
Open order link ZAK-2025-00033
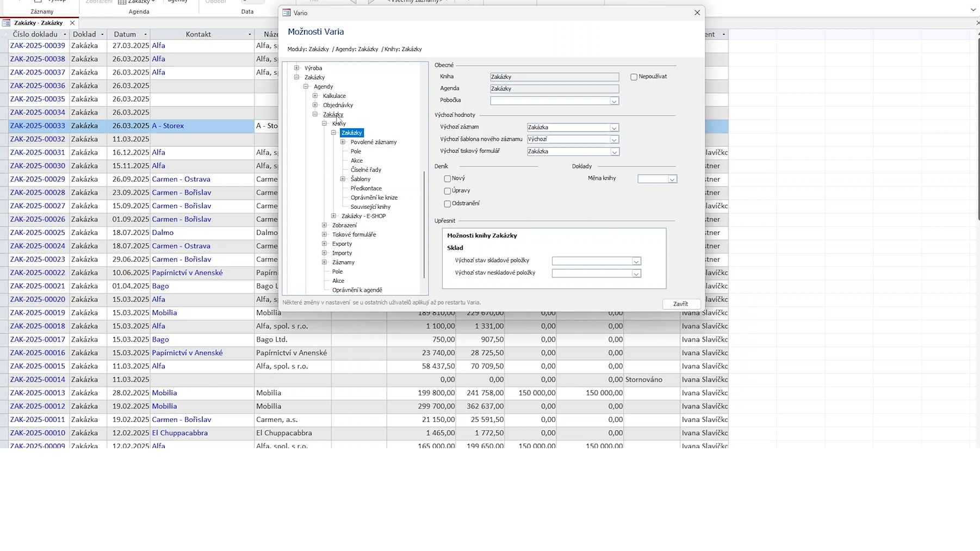click(x=38, y=126)
